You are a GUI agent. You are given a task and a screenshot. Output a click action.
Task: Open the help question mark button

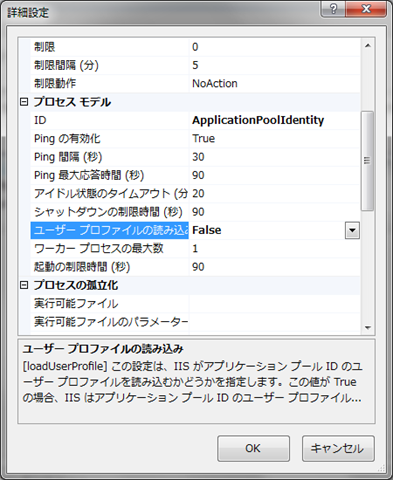tap(333, 9)
